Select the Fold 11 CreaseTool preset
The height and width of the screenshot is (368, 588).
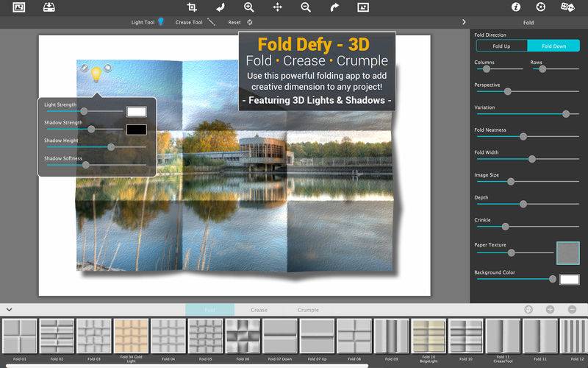click(503, 336)
